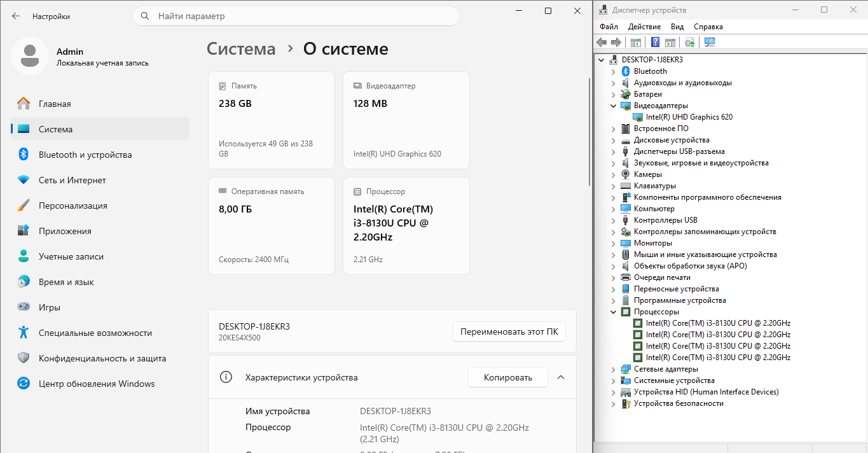Screen dimensions: 868x453
Task: Expand the Сетевые адаптеры node
Action: (x=614, y=369)
